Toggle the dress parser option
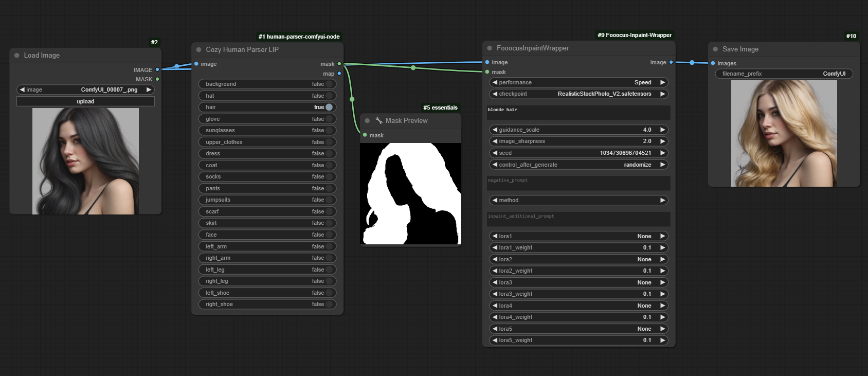The image size is (868, 376). pyautogui.click(x=267, y=153)
